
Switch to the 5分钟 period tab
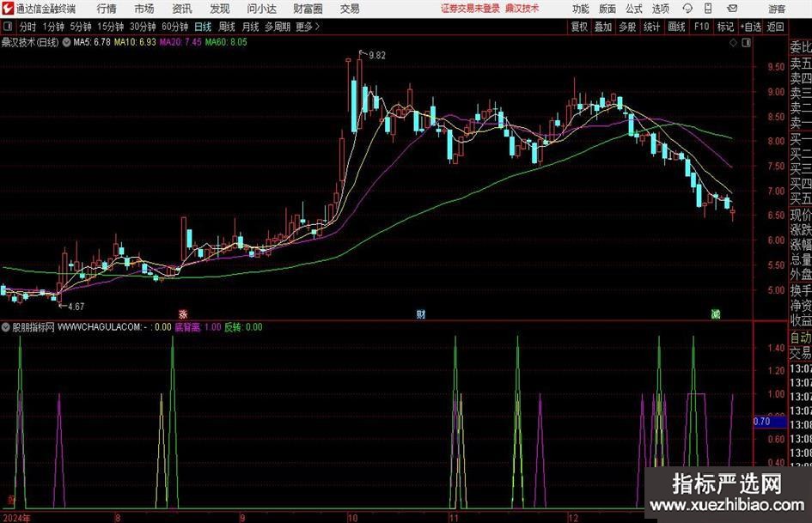[80, 27]
